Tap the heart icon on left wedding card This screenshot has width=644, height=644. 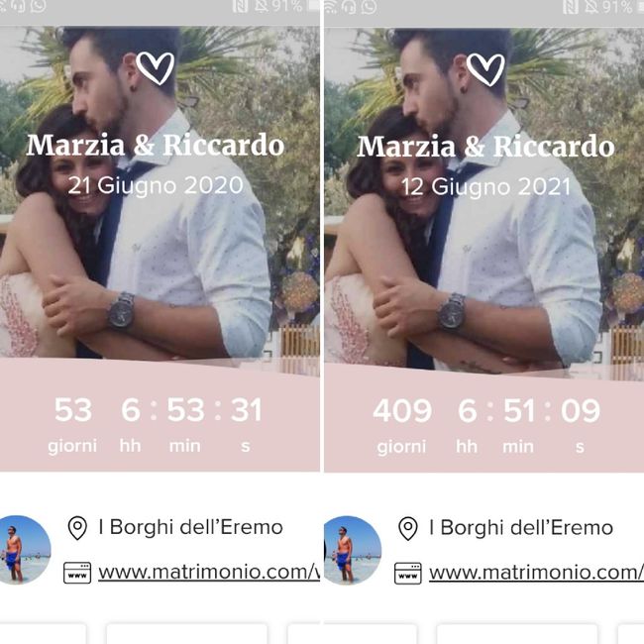tap(155, 68)
